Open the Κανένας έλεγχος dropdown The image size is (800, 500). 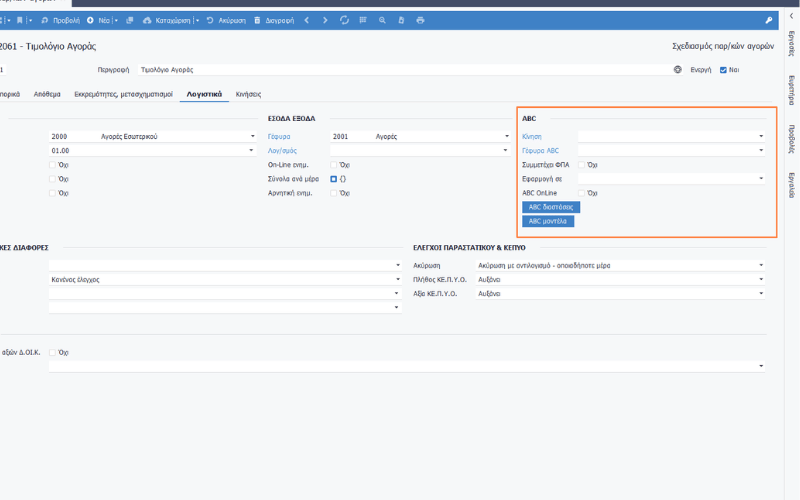[x=398, y=280]
